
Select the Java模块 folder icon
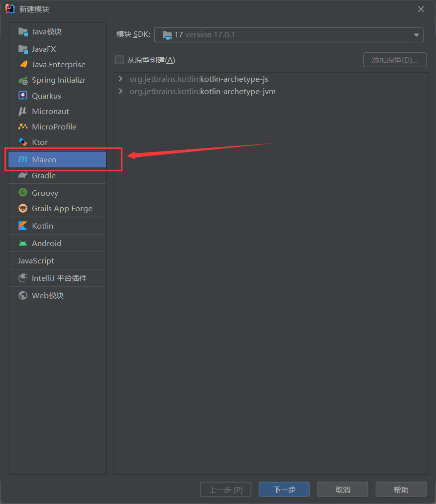tap(23, 31)
